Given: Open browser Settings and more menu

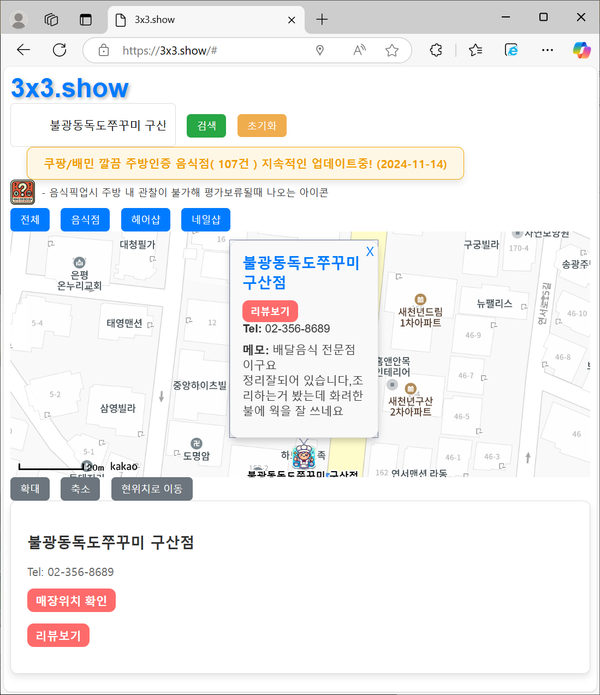Looking at the screenshot, I should [x=547, y=50].
